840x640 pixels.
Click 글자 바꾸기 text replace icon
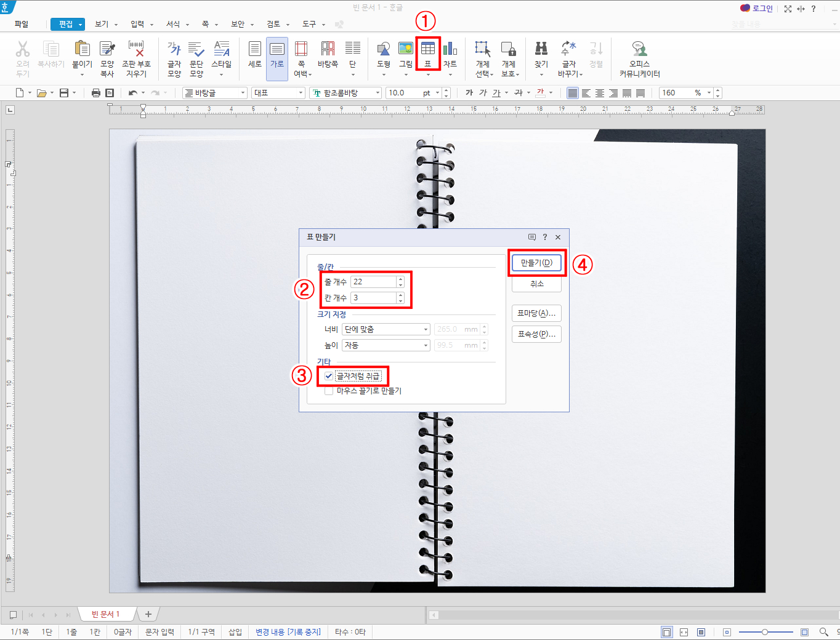coord(569,49)
